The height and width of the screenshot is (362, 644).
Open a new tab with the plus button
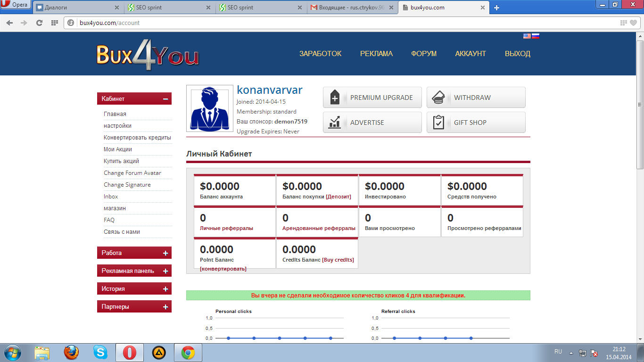pyautogui.click(x=496, y=8)
